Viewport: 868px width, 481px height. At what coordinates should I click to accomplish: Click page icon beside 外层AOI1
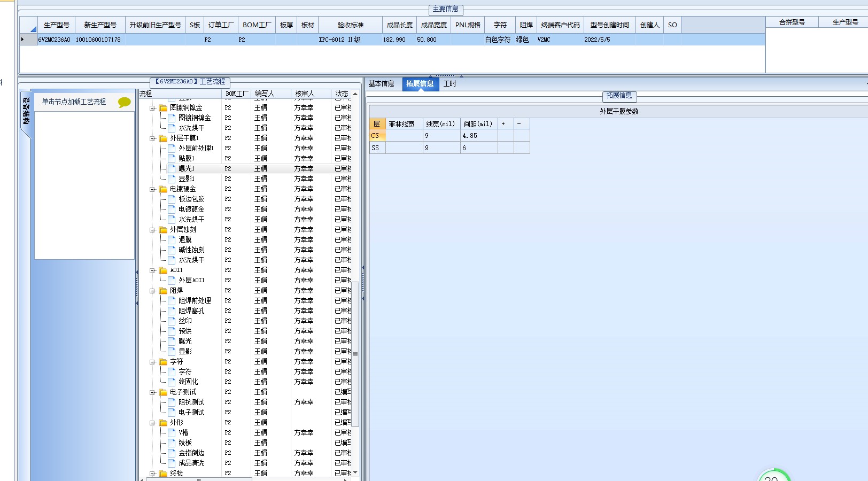tap(172, 280)
